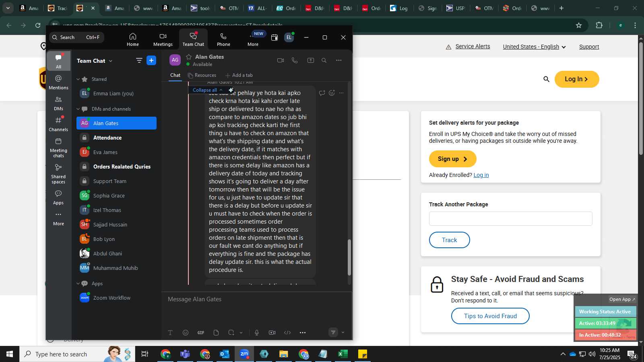Open the Home tab in Zoom
Screen dimensions: 644x362
pos(132,39)
